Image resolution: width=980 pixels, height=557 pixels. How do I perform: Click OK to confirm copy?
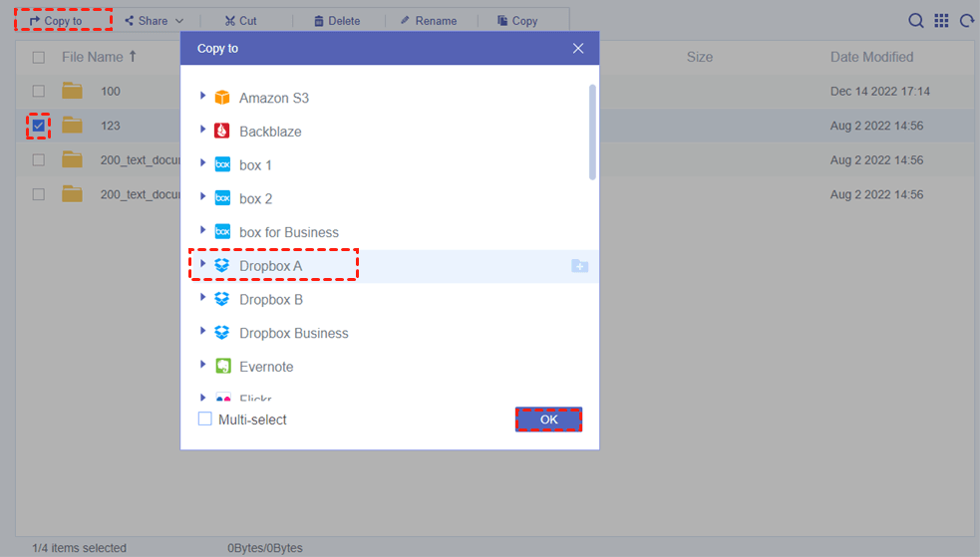pos(548,419)
